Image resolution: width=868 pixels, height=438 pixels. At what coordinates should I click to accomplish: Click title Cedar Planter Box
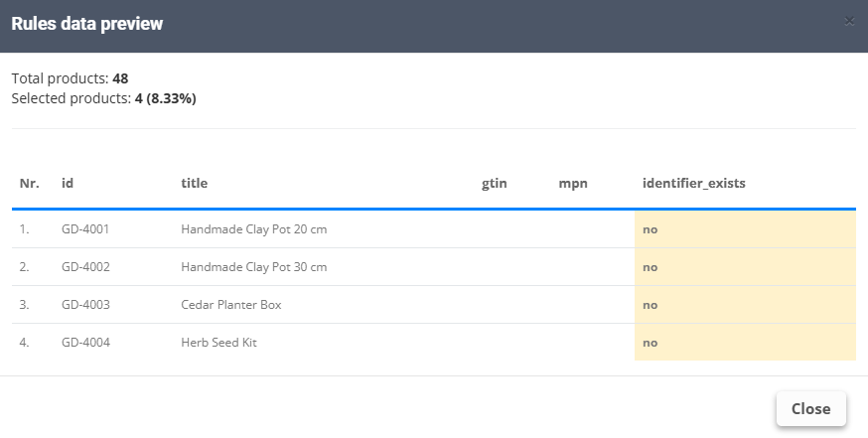(x=230, y=305)
